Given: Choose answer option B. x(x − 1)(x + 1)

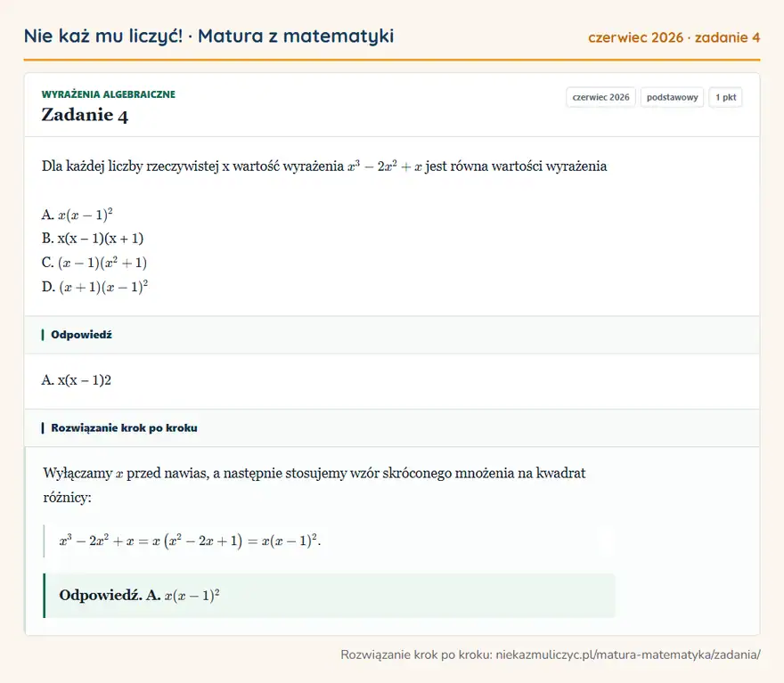Looking at the screenshot, I should coord(93,239).
